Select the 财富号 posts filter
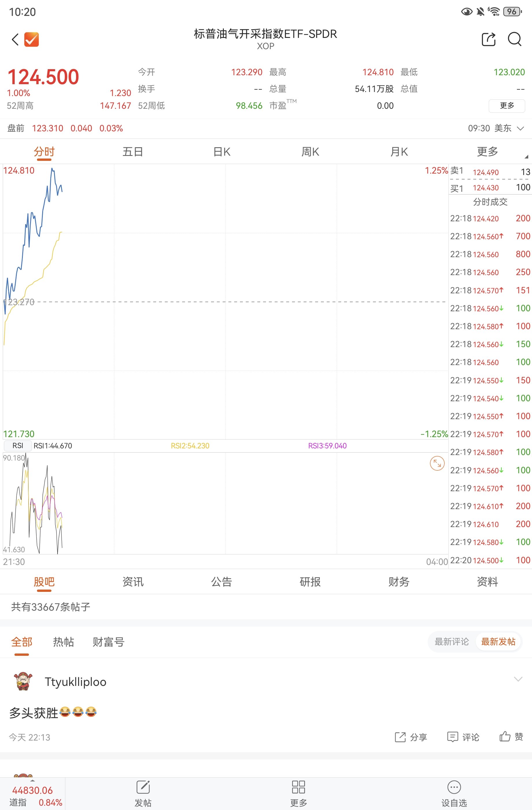 [x=108, y=642]
